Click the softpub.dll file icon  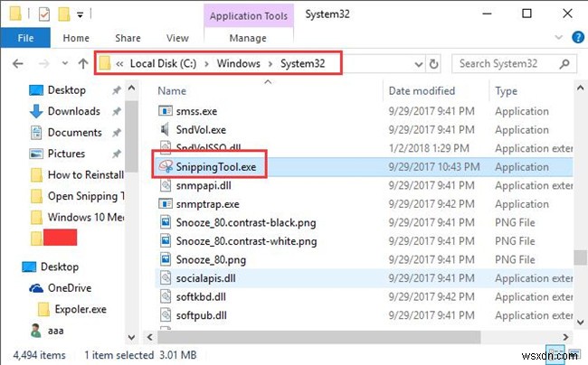coord(166,314)
